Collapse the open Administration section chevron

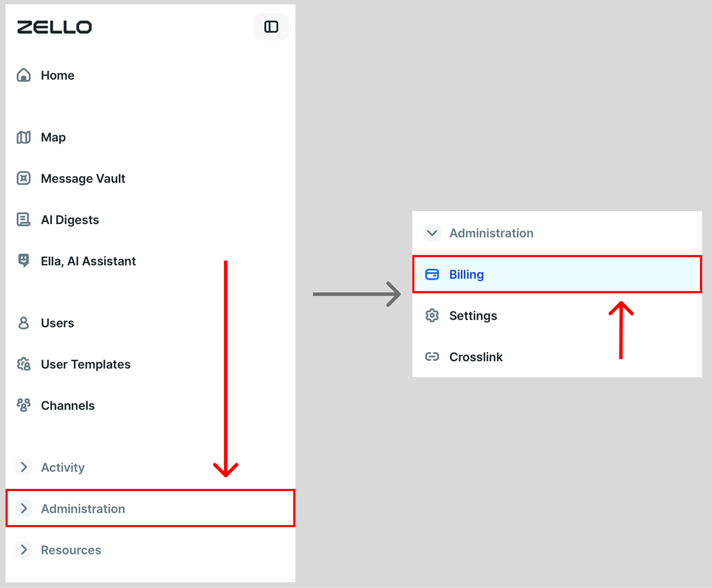pos(432,233)
